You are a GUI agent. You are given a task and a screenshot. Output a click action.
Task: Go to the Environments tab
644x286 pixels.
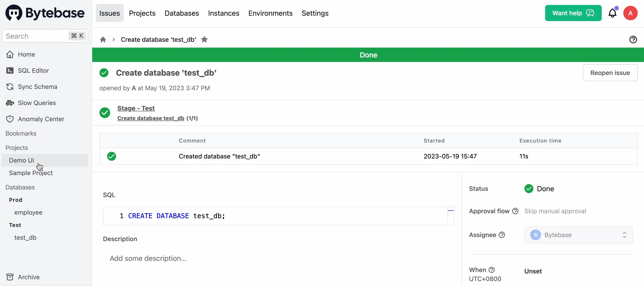pyautogui.click(x=270, y=13)
